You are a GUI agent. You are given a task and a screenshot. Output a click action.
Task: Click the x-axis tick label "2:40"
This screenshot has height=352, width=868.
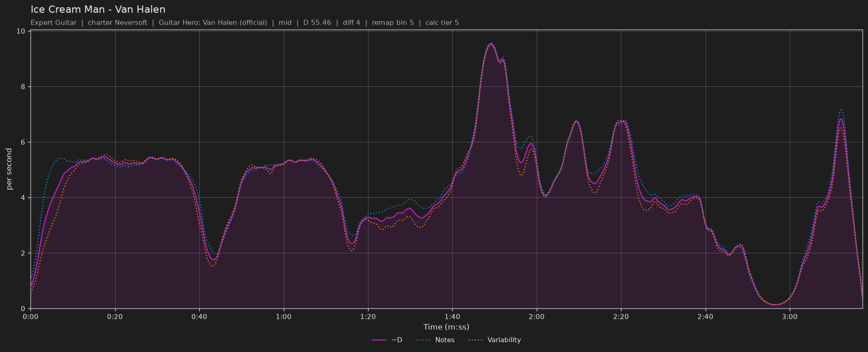706,317
